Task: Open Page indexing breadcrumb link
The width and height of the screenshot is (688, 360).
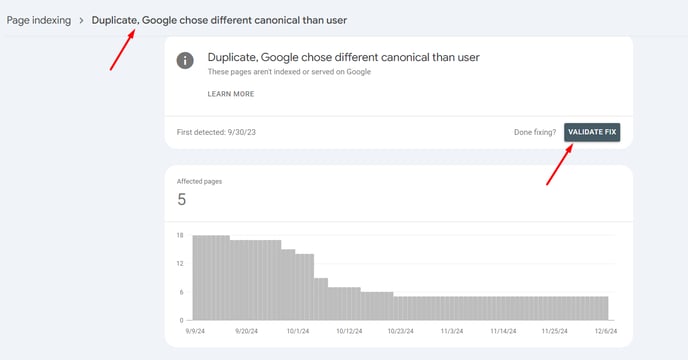Action: coord(39,20)
